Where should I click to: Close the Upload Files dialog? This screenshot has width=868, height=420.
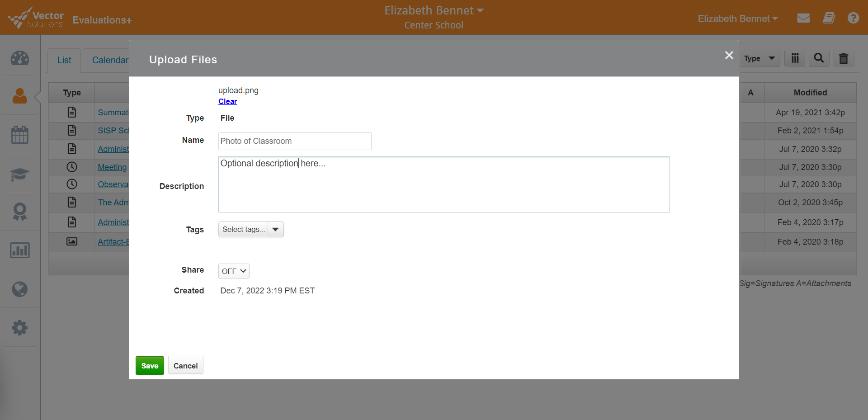click(729, 55)
